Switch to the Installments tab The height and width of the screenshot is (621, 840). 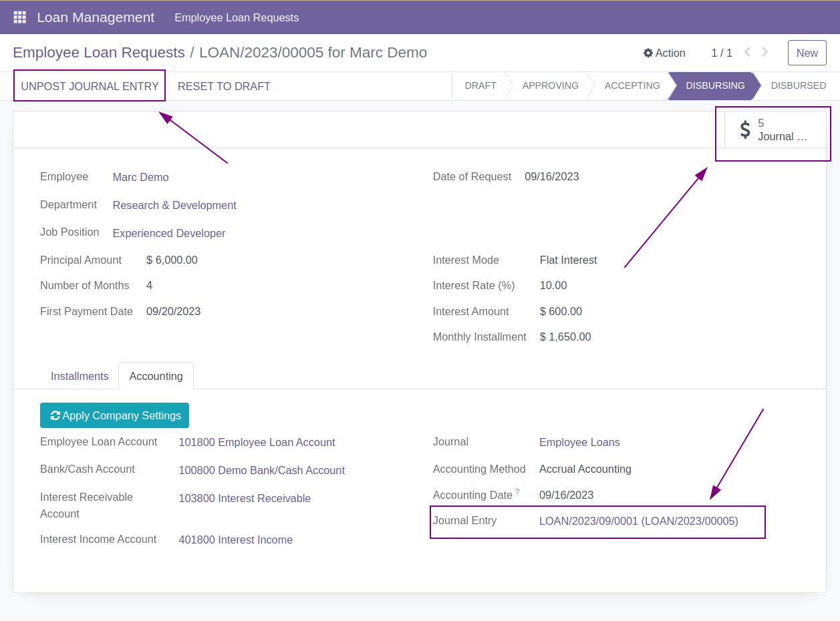[x=79, y=376]
